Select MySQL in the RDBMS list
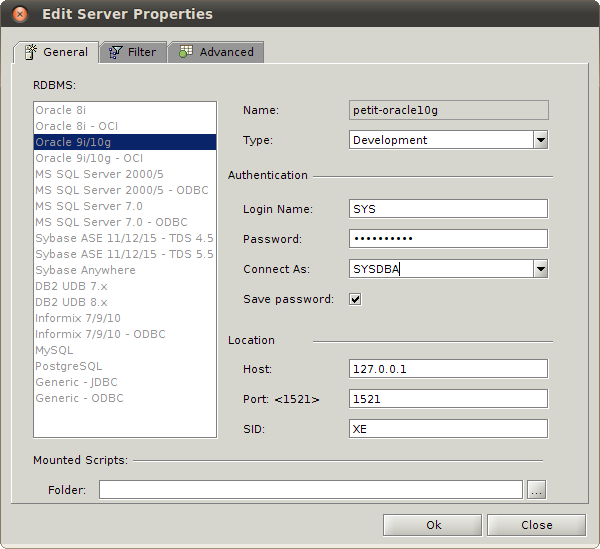This screenshot has width=600, height=549. pos(125,350)
